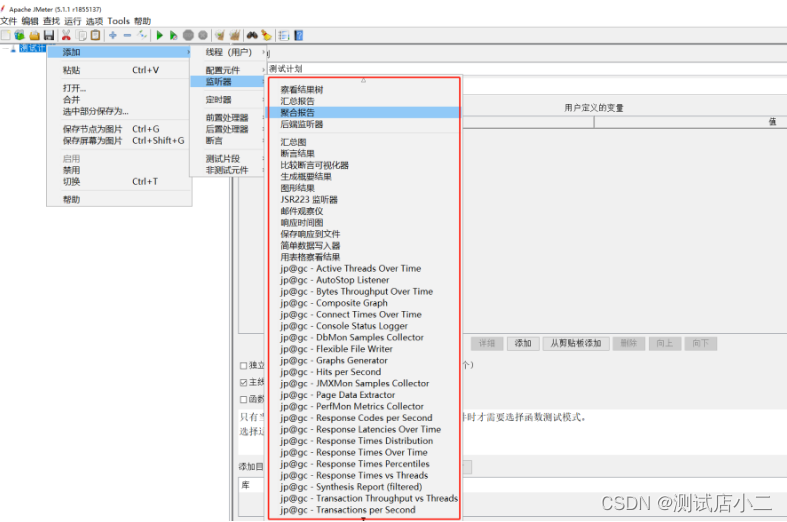
Task: Save the test plan with floppy icon
Action: point(49,35)
